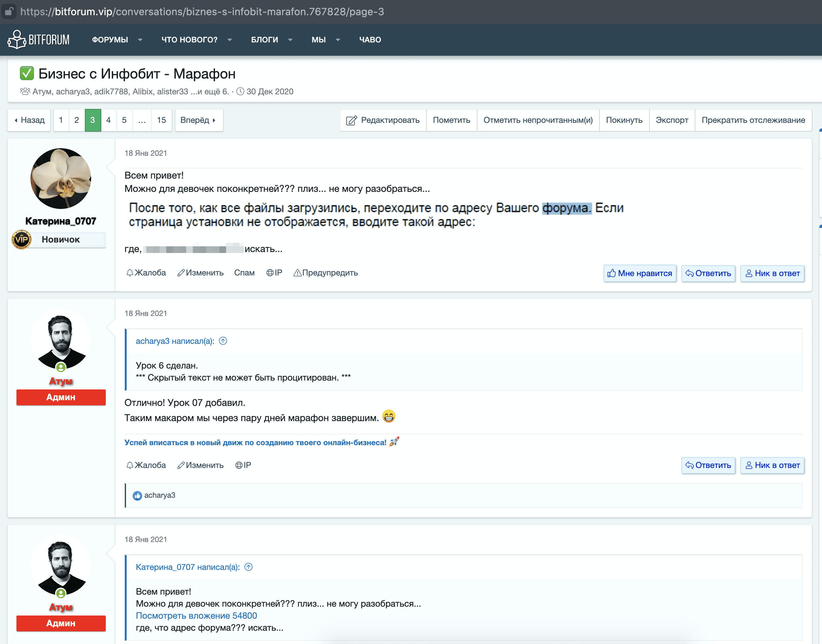Open the ФОРУМЫ menu

point(110,40)
